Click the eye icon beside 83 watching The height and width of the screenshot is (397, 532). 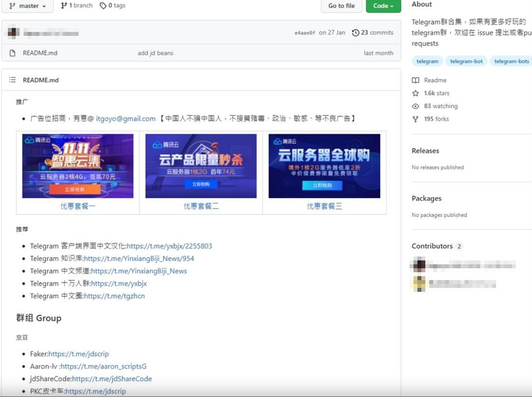point(415,106)
